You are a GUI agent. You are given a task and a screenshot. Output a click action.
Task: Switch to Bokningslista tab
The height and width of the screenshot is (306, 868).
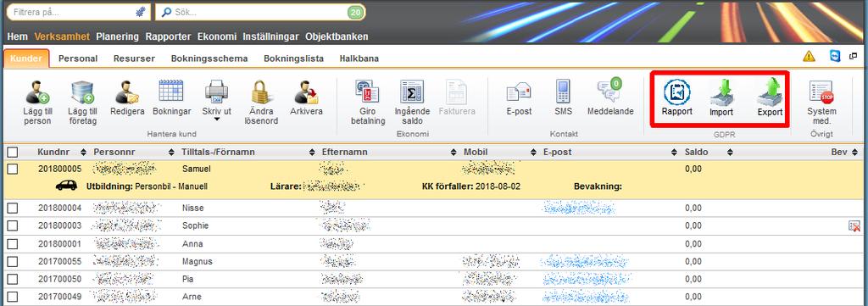click(293, 58)
